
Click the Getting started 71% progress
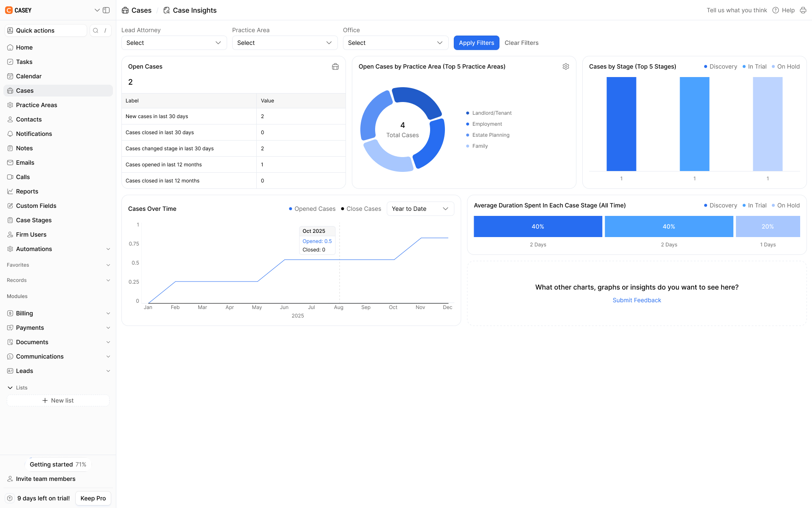(x=58, y=464)
